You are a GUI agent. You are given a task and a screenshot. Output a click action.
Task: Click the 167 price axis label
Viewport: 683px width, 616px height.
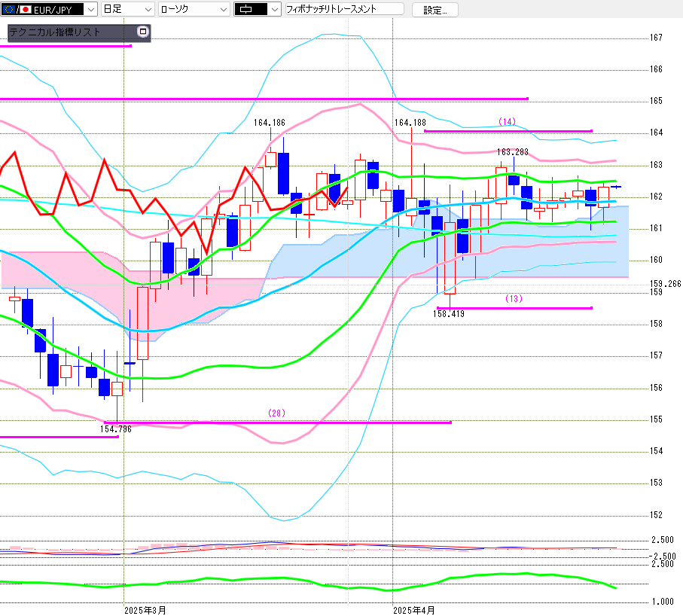[x=656, y=38]
